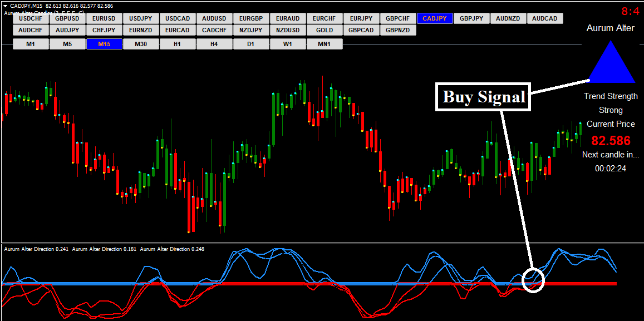Select the H1 timeframe button
644x321 pixels.
(178, 44)
